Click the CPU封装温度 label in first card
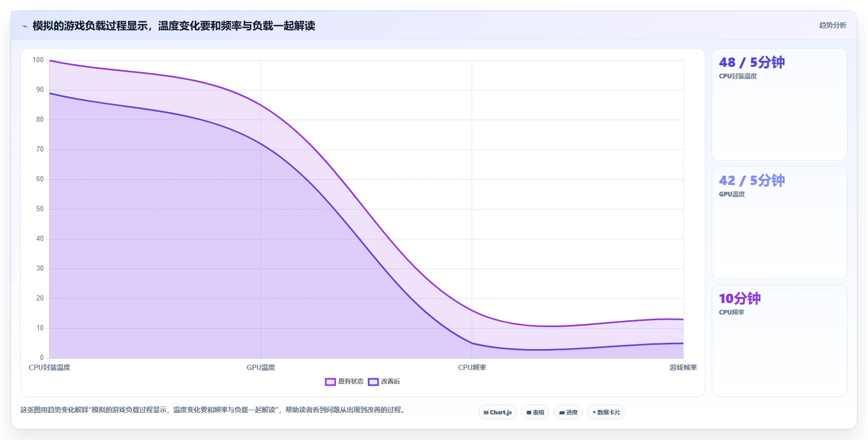 coord(738,76)
